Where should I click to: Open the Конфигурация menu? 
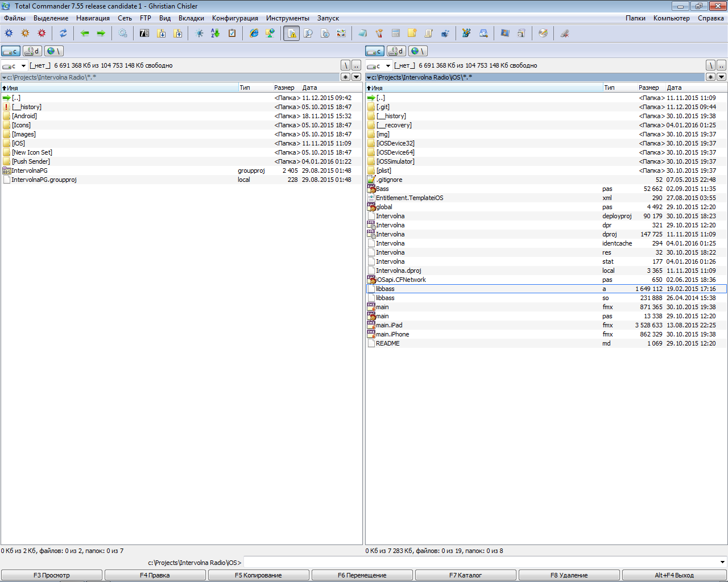[x=235, y=18]
